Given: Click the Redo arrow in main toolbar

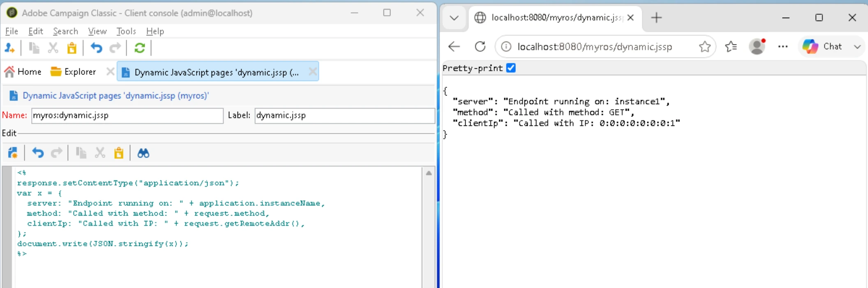Looking at the screenshot, I should coord(115,48).
